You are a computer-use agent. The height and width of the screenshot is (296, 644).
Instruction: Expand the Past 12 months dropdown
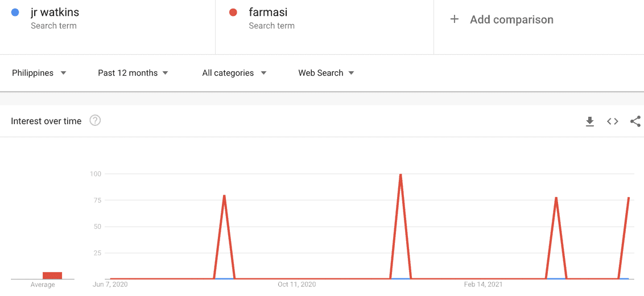pos(133,73)
